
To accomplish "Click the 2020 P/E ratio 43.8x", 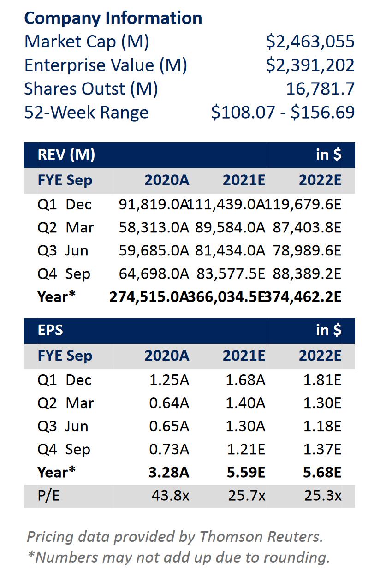I will 170,496.
